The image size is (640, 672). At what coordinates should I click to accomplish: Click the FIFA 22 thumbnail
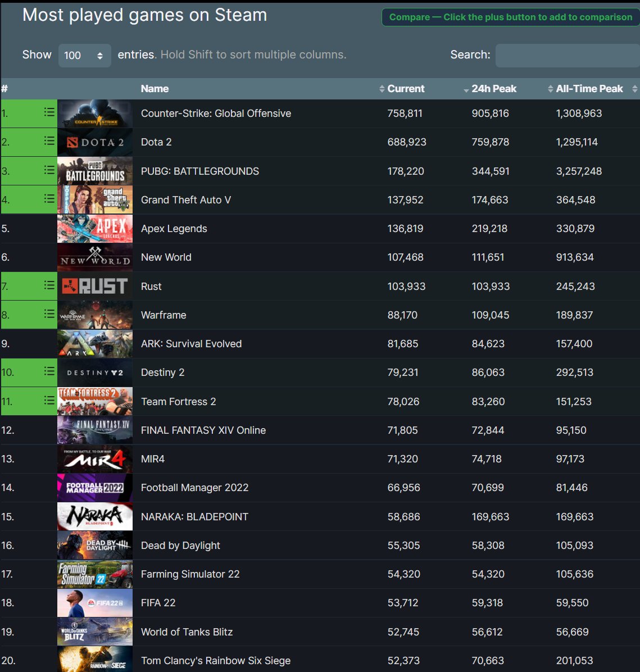tap(95, 603)
